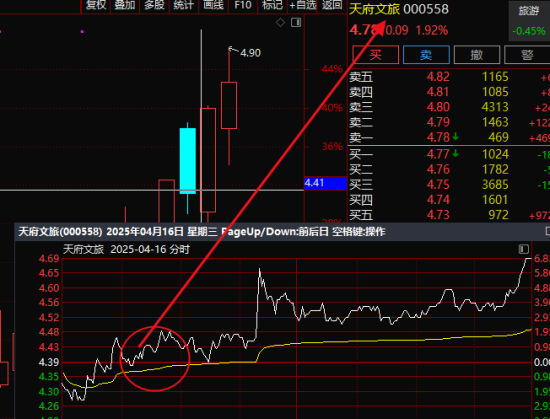
Task: Click the 2025-04-16 分时 chart label
Action: [150, 250]
